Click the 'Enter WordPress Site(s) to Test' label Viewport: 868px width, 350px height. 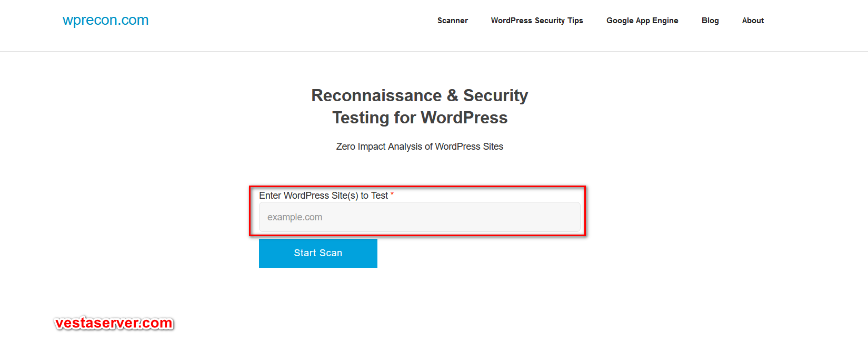click(323, 196)
